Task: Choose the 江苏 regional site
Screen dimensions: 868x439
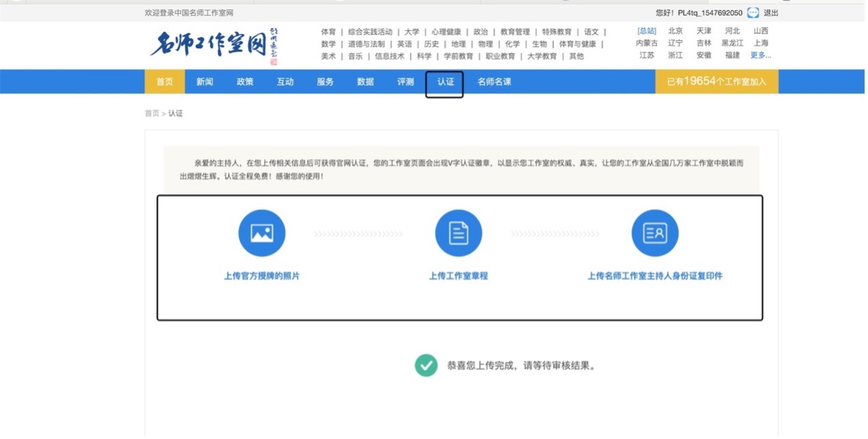Action: coord(647,55)
